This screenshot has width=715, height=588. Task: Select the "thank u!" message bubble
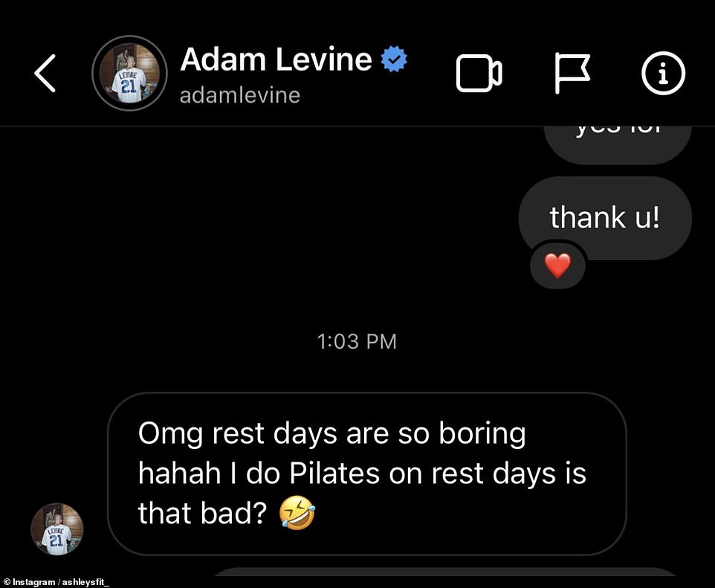click(605, 218)
